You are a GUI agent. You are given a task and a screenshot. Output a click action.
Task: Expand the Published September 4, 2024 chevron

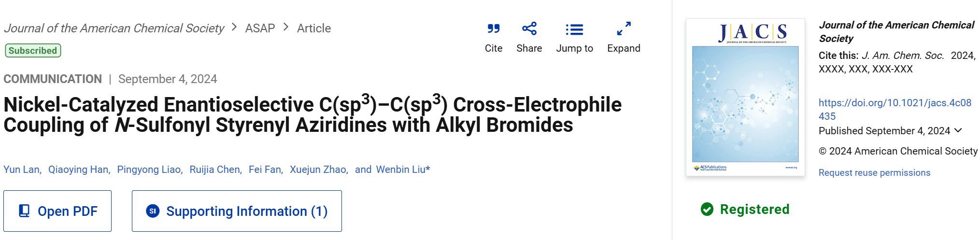pos(958,130)
